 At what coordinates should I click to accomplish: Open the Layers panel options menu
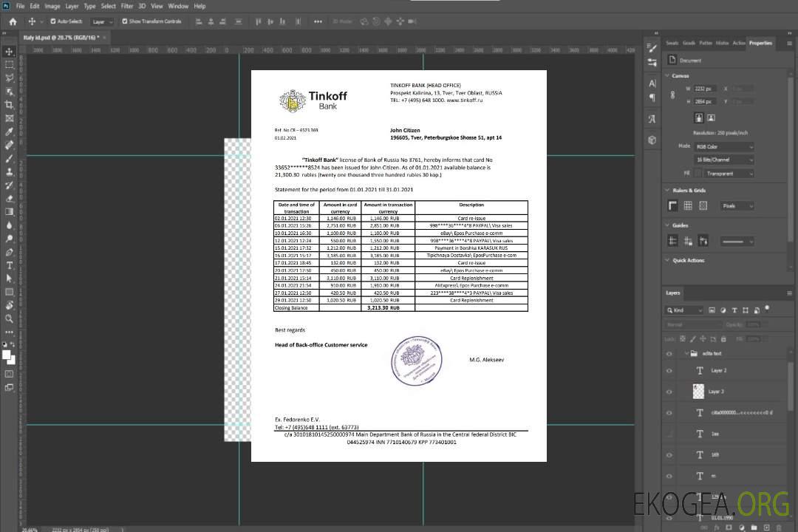pyautogui.click(x=789, y=293)
